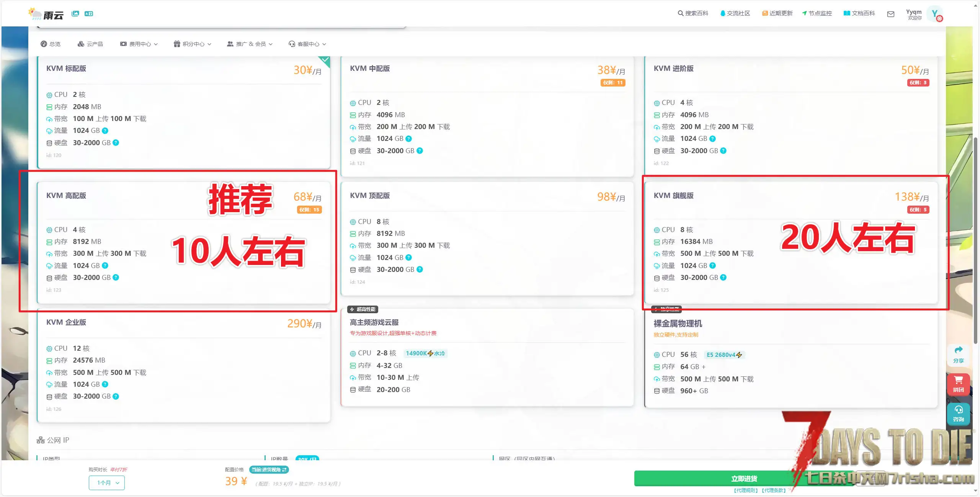
Task: Open the 拼团 group-buy cart button
Action: (x=958, y=384)
